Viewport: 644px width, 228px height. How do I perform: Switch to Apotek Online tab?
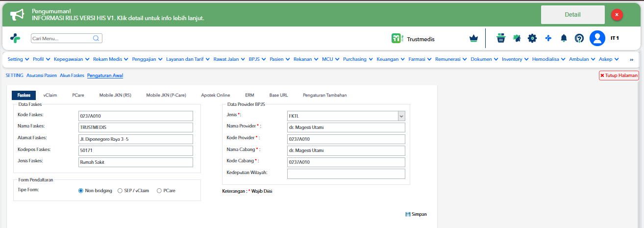click(216, 95)
